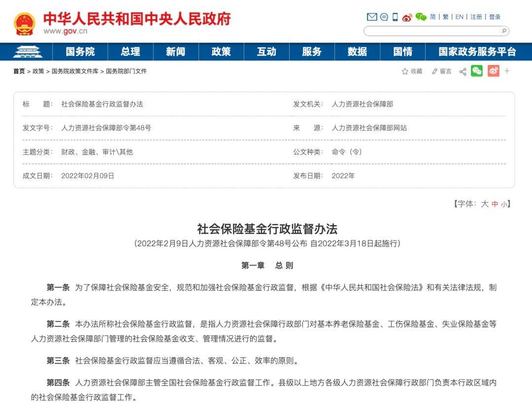
Task: Go to 首页 via the breadcrumb
Action: click(19, 71)
